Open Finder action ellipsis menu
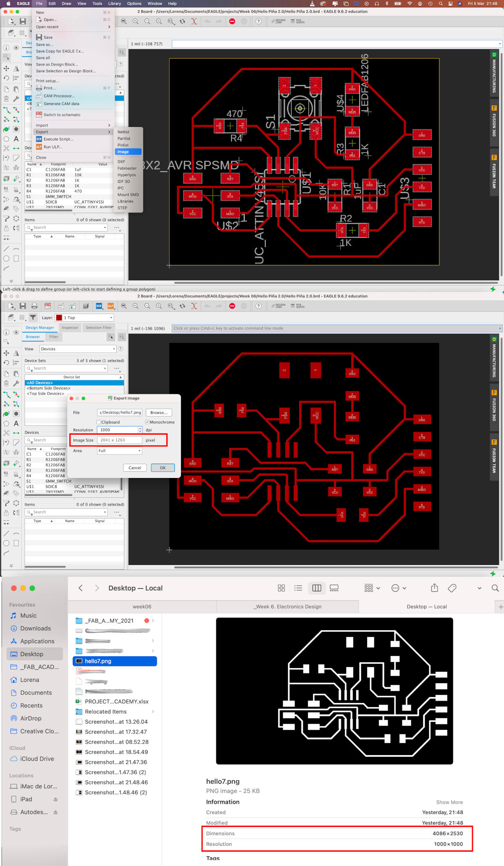Viewport: 504px width, 866px height. (399, 588)
